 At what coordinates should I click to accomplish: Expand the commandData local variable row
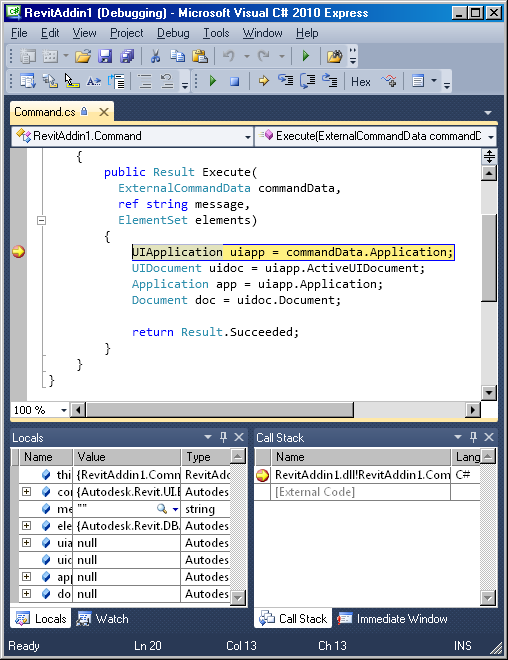tap(26, 491)
